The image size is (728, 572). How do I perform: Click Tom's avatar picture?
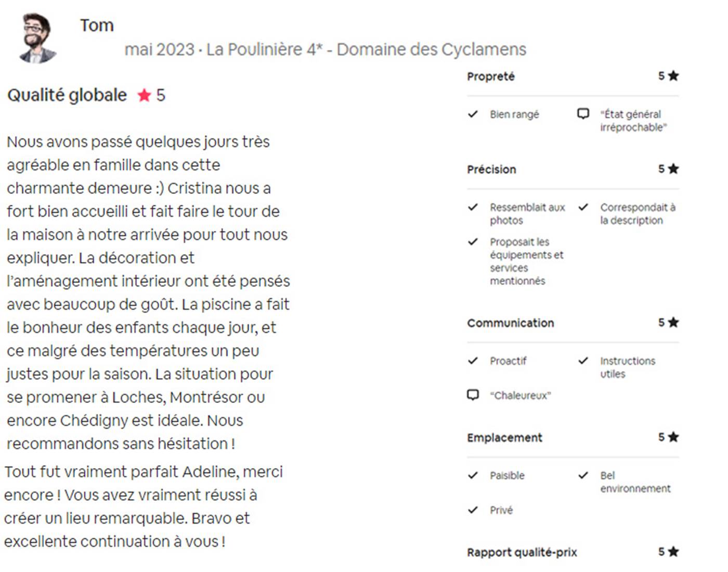tap(37, 38)
